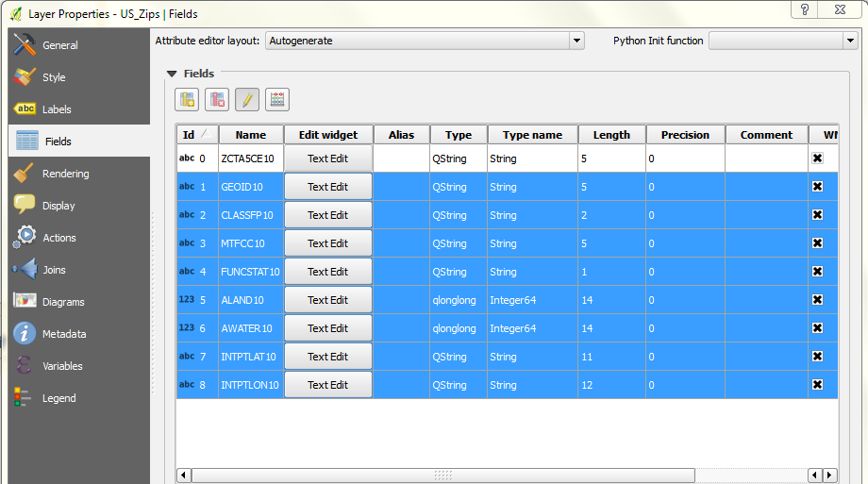868x484 pixels.
Task: Click the Text Edit widget for ALAND10
Action: click(x=327, y=300)
